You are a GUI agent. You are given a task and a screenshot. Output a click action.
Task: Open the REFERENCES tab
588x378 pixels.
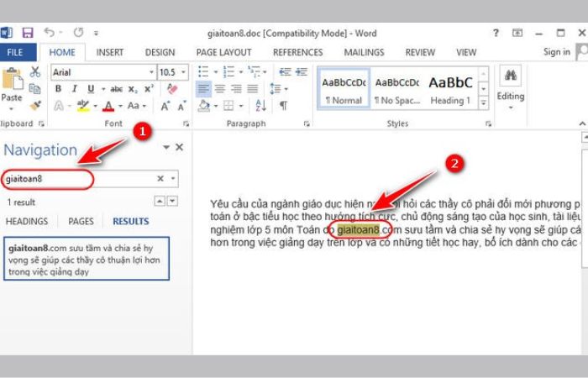tap(297, 52)
